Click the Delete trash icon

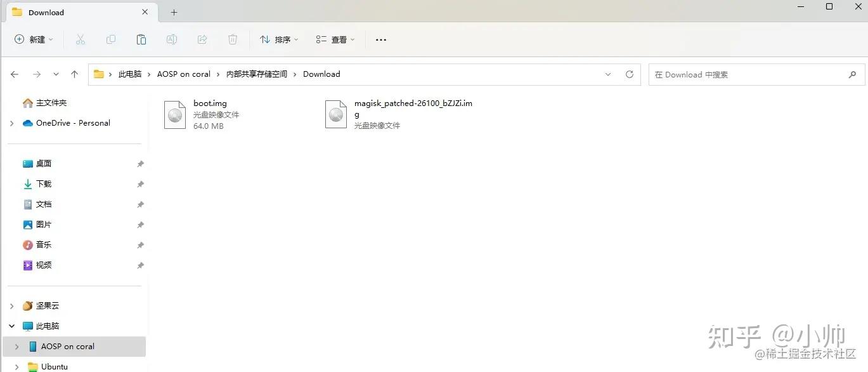[x=232, y=39]
